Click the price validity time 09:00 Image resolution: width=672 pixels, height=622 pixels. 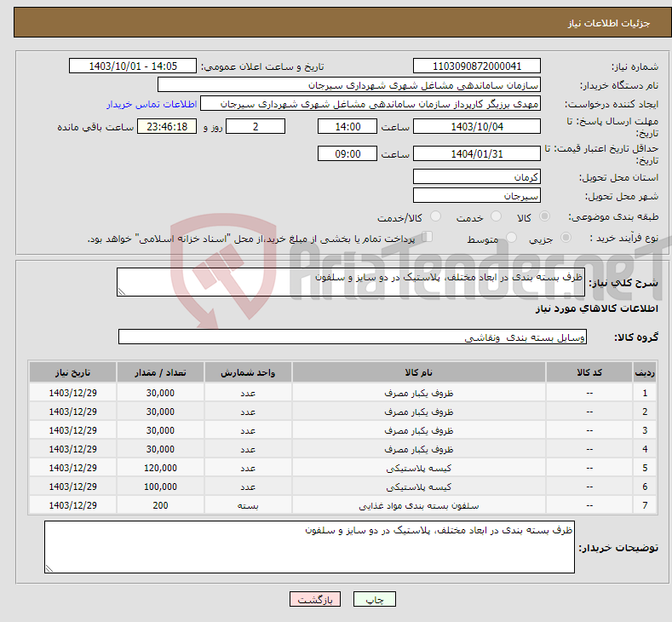coord(347,153)
